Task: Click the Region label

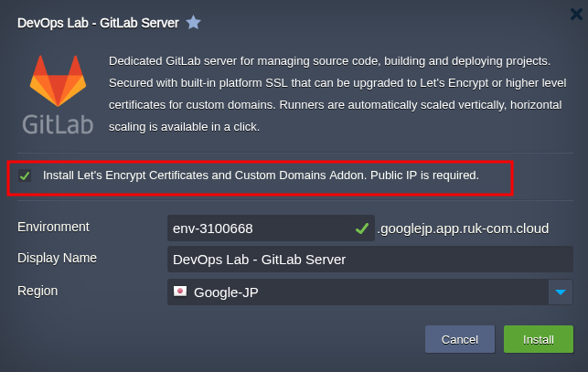Action: [37, 291]
